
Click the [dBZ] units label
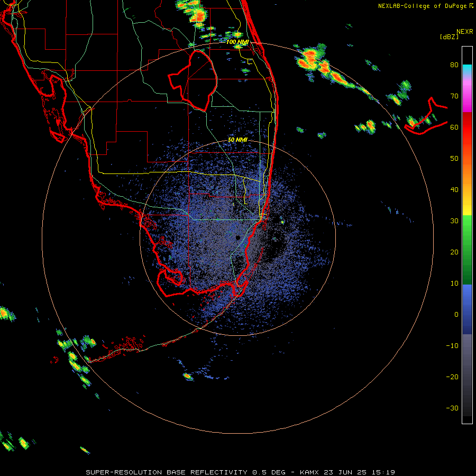(449, 37)
